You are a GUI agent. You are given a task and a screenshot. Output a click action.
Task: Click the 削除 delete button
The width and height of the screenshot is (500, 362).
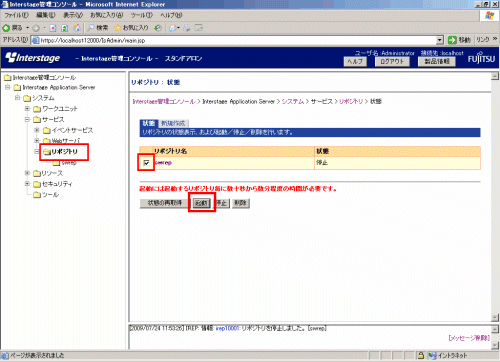click(x=241, y=203)
